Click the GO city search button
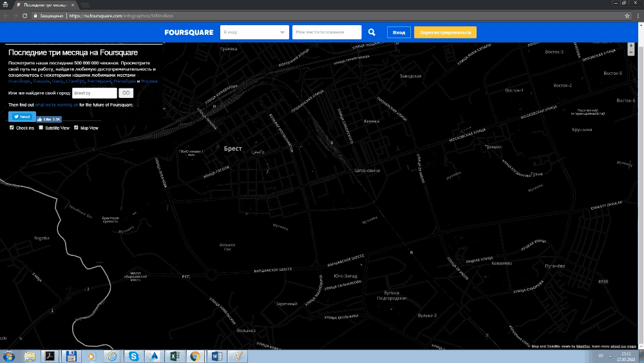The height and width of the screenshot is (363, 644). pyautogui.click(x=126, y=93)
